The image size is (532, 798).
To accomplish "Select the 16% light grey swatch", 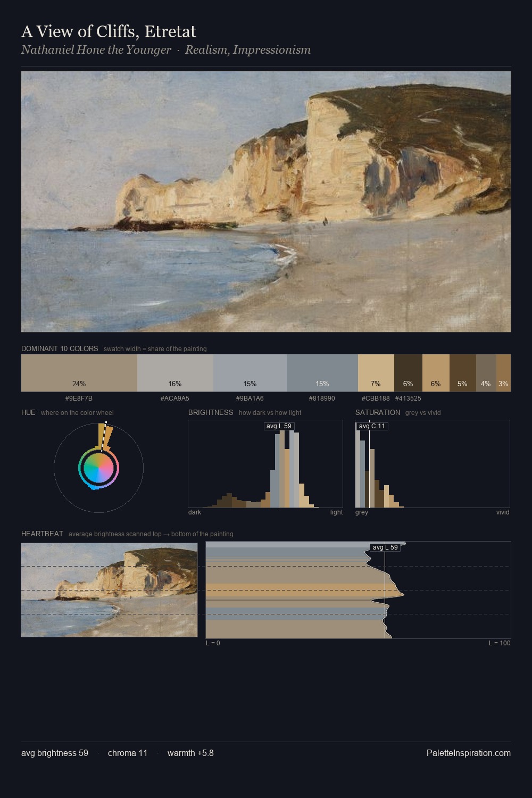I will 175,373.
